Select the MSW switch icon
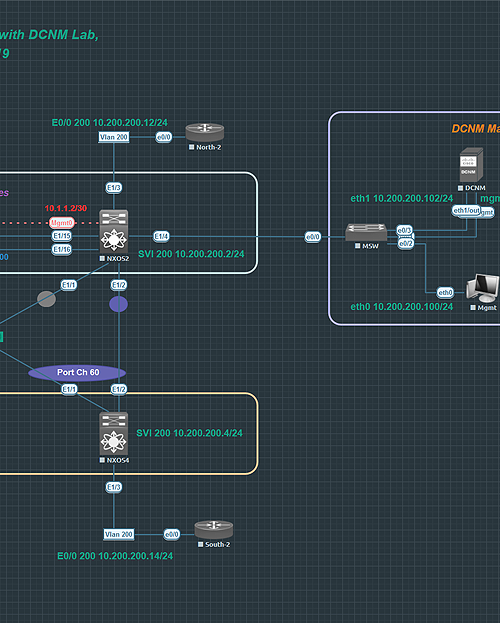This screenshot has width=500, height=623. click(x=366, y=232)
